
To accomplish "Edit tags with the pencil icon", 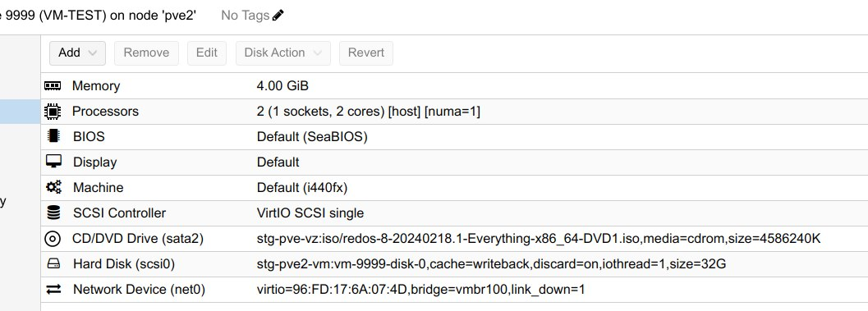I will coord(278,16).
